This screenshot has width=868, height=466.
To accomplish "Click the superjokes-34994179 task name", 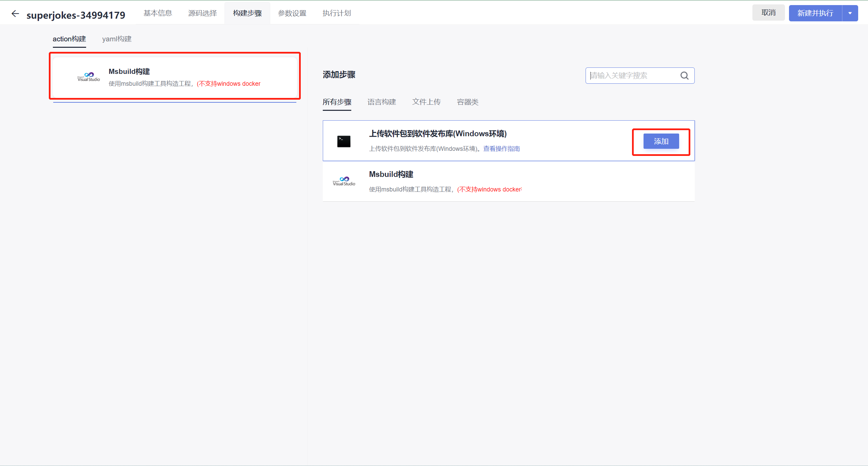I will [x=76, y=15].
